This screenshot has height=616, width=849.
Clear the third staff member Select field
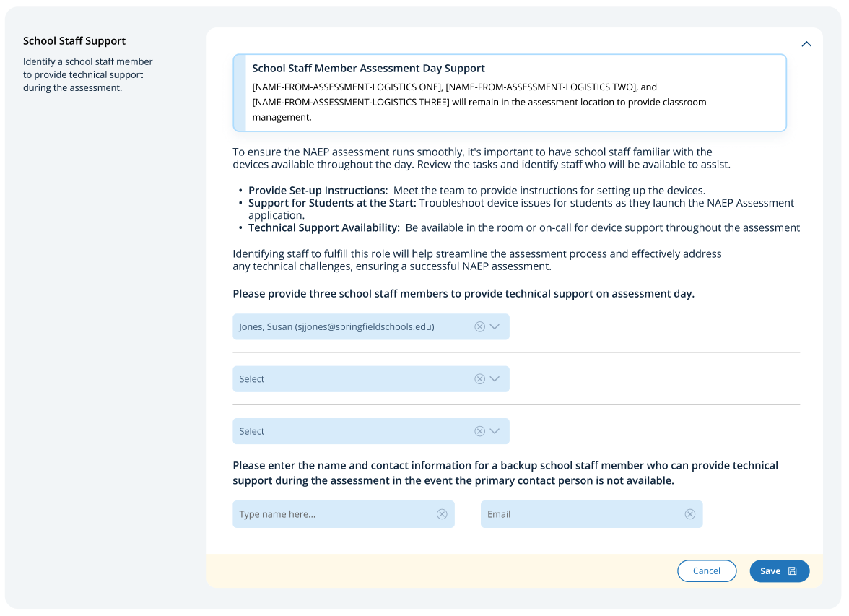(x=479, y=431)
